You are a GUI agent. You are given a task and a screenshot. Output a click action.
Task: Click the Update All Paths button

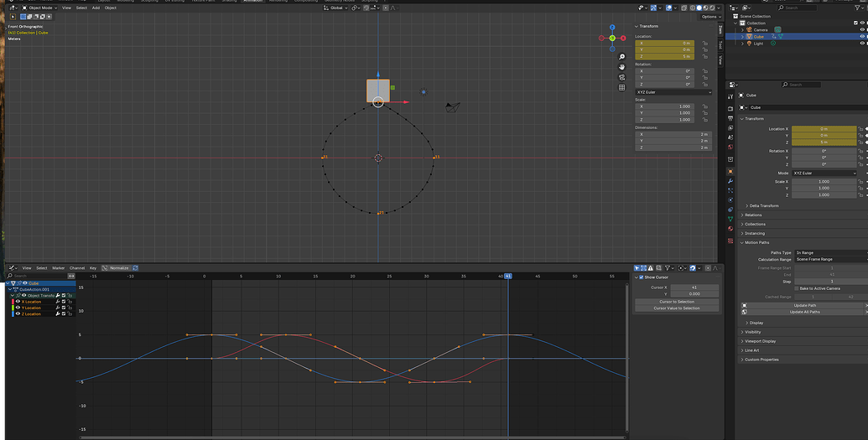click(x=805, y=312)
